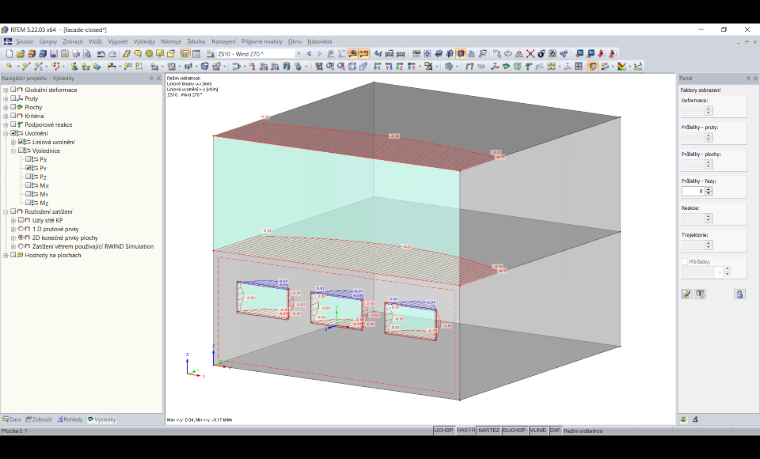The height and width of the screenshot is (459, 760).
Task: Toggle the OUCHOP status bar button
Action: (514, 430)
